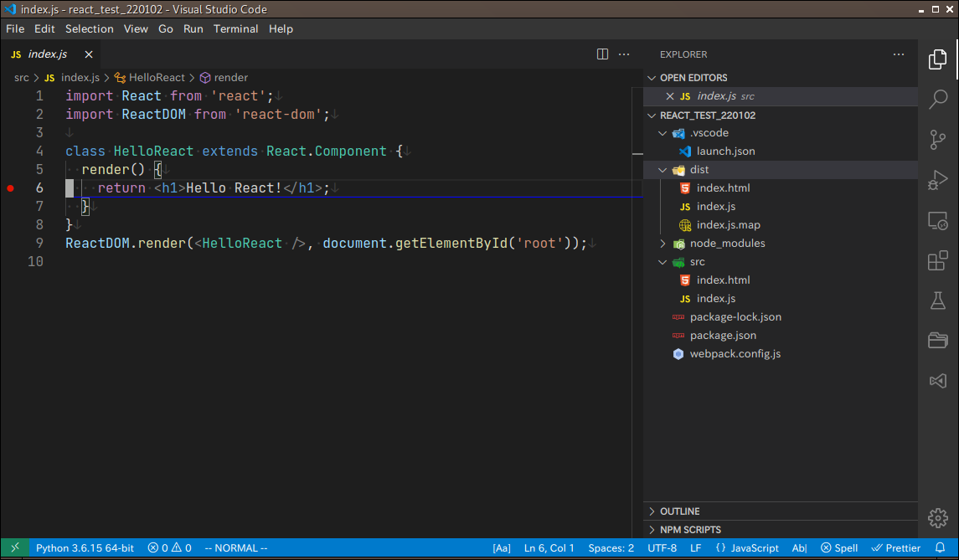Change the UTF-8 file encoding
This screenshot has height=560, width=959.
[x=663, y=547]
